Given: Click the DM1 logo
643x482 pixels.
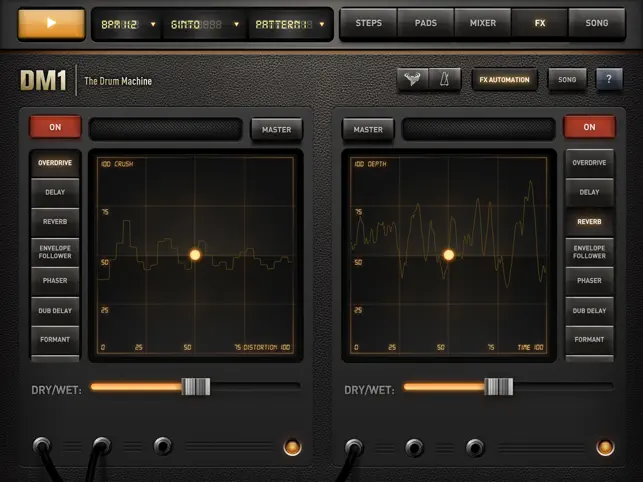Looking at the screenshot, I should click(43, 80).
